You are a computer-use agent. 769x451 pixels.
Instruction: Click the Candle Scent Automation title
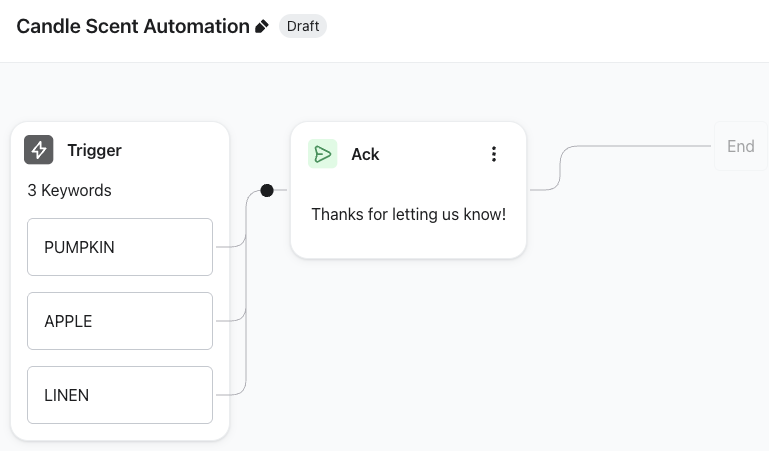pyautogui.click(x=133, y=26)
